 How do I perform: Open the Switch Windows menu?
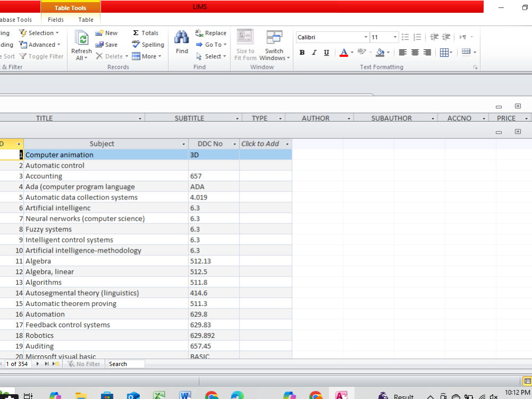pos(274,45)
